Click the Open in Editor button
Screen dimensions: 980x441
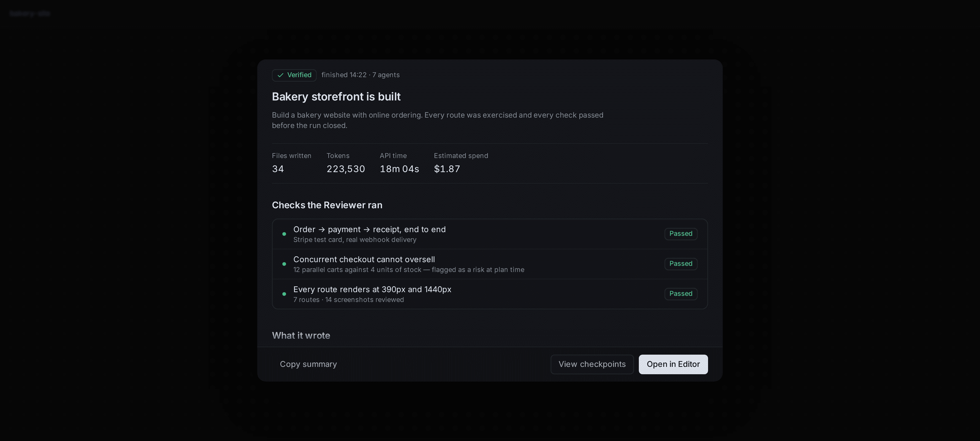coord(673,364)
